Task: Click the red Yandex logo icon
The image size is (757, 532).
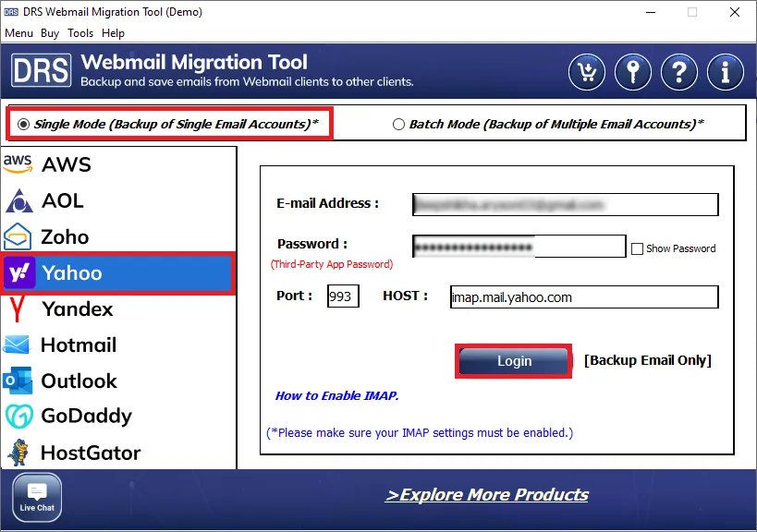Action: [18, 308]
